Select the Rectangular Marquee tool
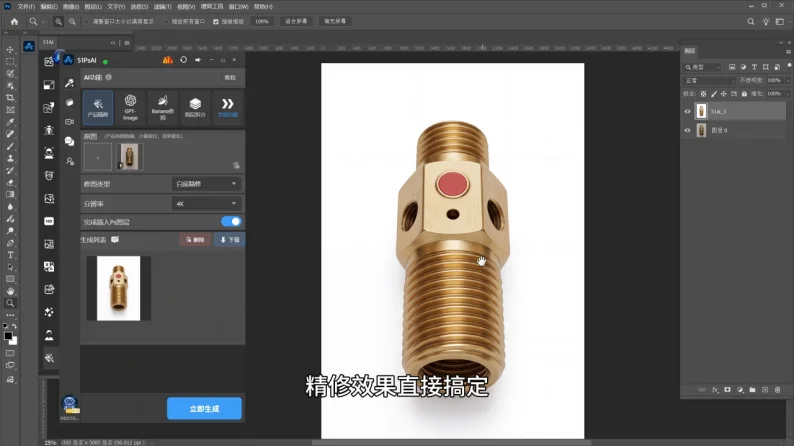This screenshot has width=794, height=447. point(10,62)
